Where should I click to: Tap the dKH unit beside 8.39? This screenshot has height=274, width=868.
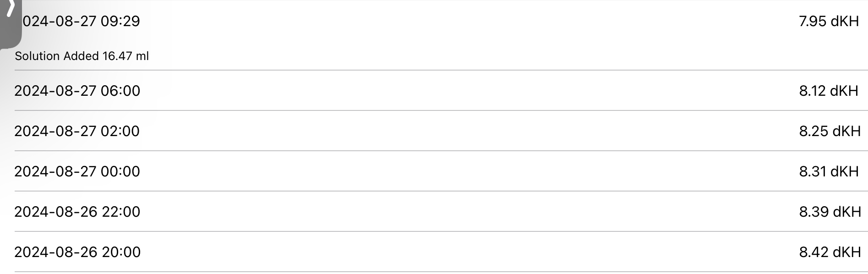[x=846, y=212]
